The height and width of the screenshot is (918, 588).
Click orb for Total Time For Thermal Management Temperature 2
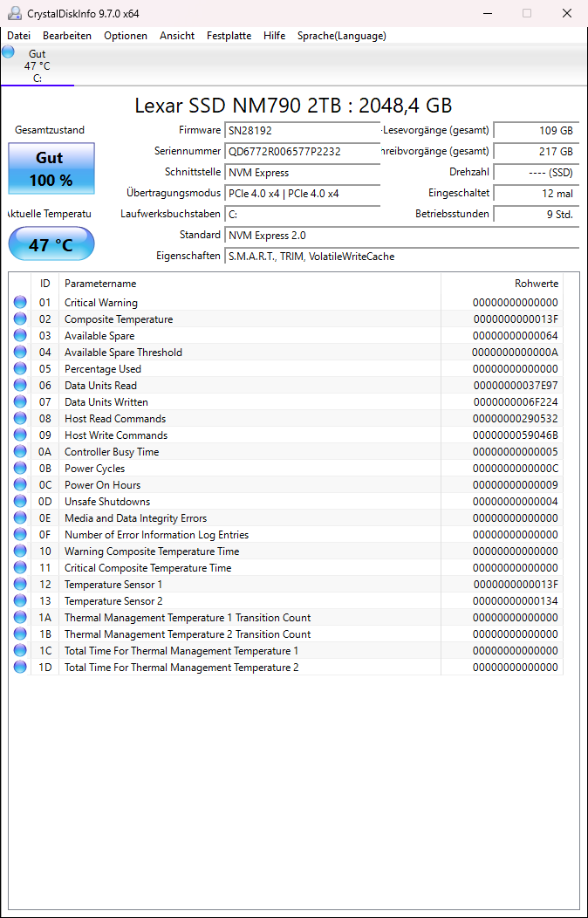click(20, 668)
